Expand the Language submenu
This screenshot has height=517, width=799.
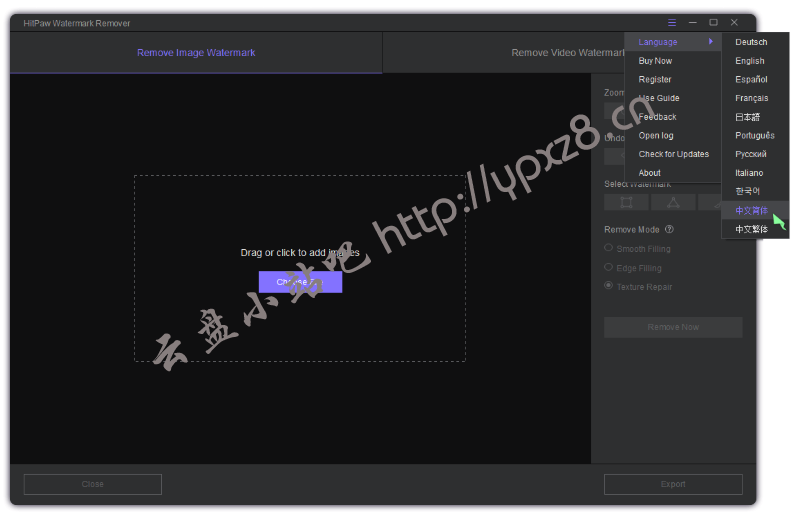coord(673,42)
